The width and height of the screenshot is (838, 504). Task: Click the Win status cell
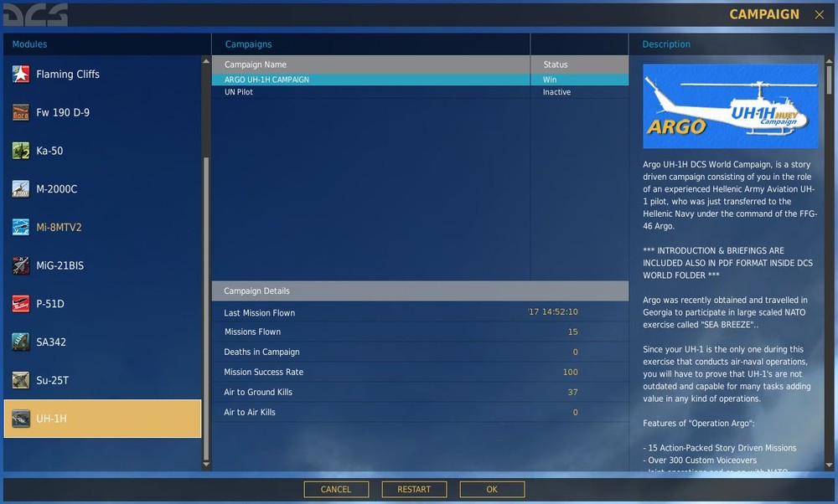pos(579,80)
